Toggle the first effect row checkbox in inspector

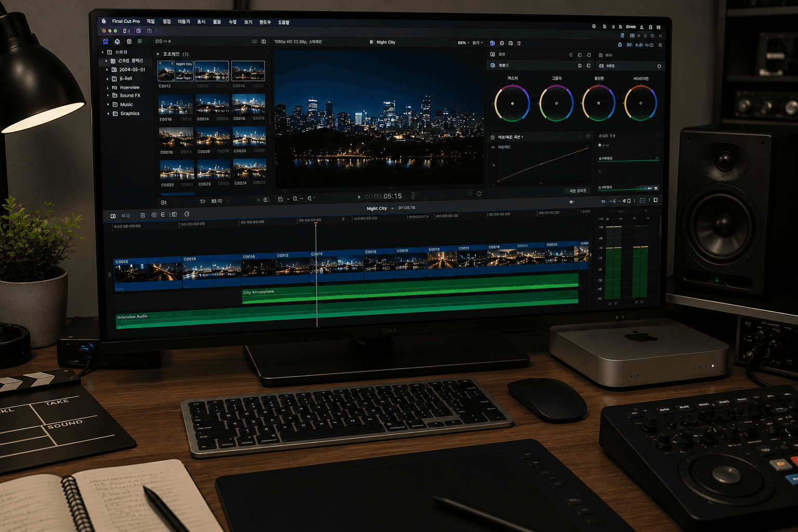point(493,54)
